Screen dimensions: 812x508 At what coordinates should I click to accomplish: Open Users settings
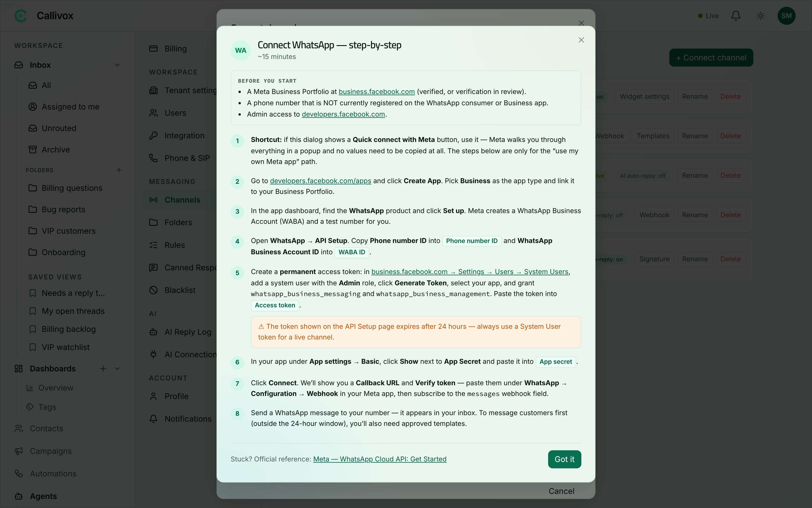175,113
